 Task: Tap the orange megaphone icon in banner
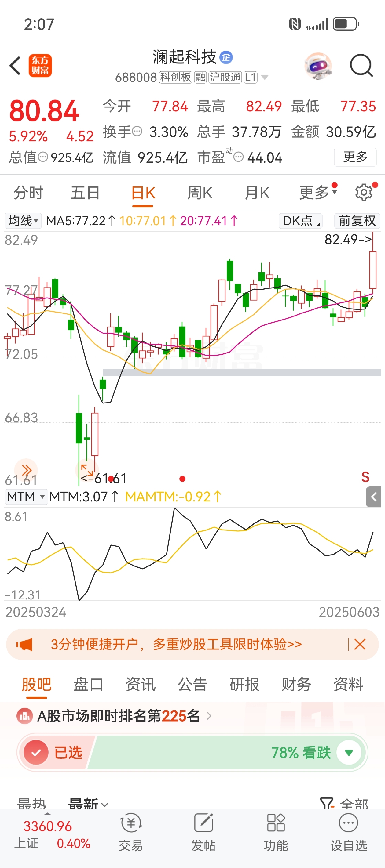[25, 645]
